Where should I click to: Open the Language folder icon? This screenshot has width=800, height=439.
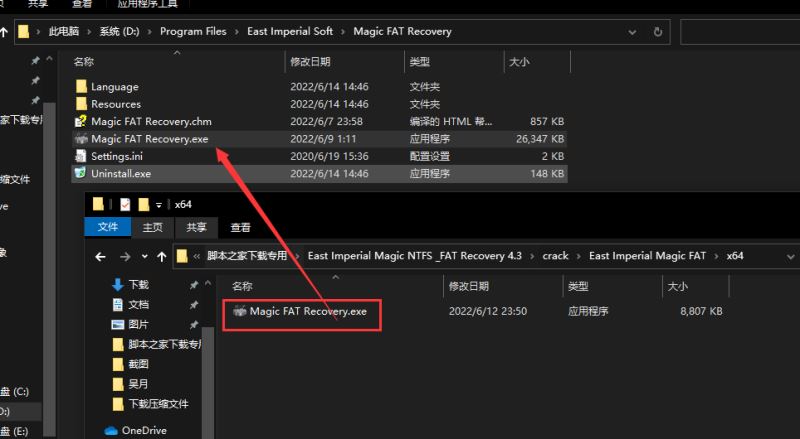coord(81,86)
